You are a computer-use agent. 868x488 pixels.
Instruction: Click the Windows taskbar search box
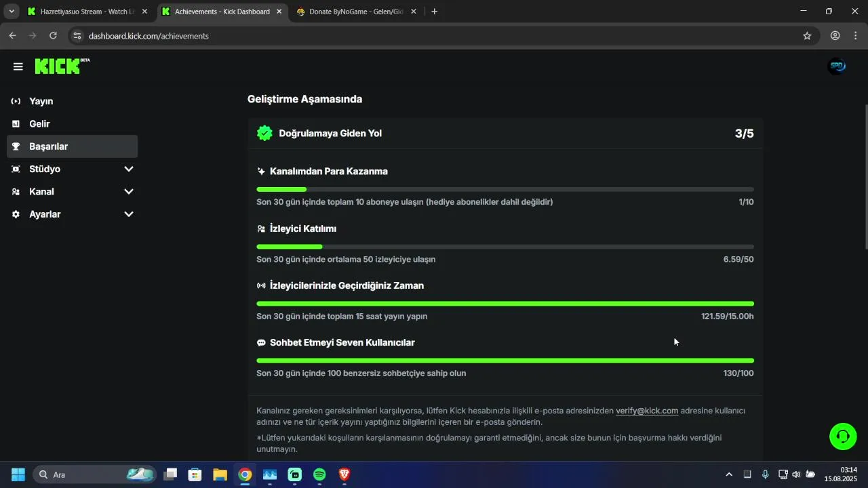pyautogui.click(x=94, y=474)
